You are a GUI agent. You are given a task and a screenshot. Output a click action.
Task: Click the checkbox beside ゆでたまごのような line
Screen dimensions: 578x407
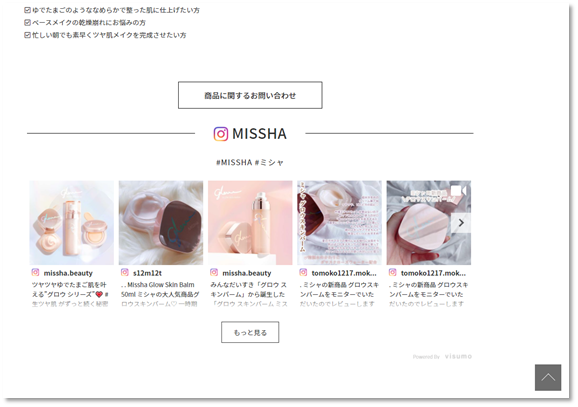(27, 10)
